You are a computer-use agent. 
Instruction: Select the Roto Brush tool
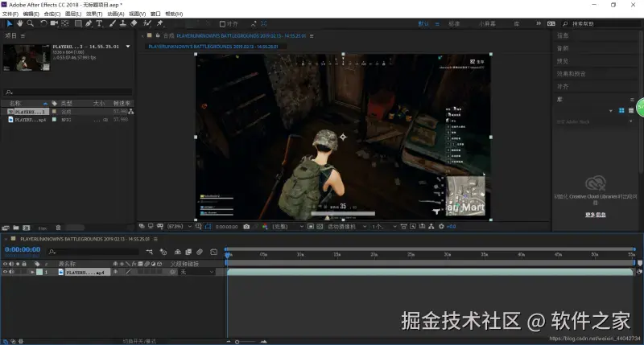click(147, 23)
